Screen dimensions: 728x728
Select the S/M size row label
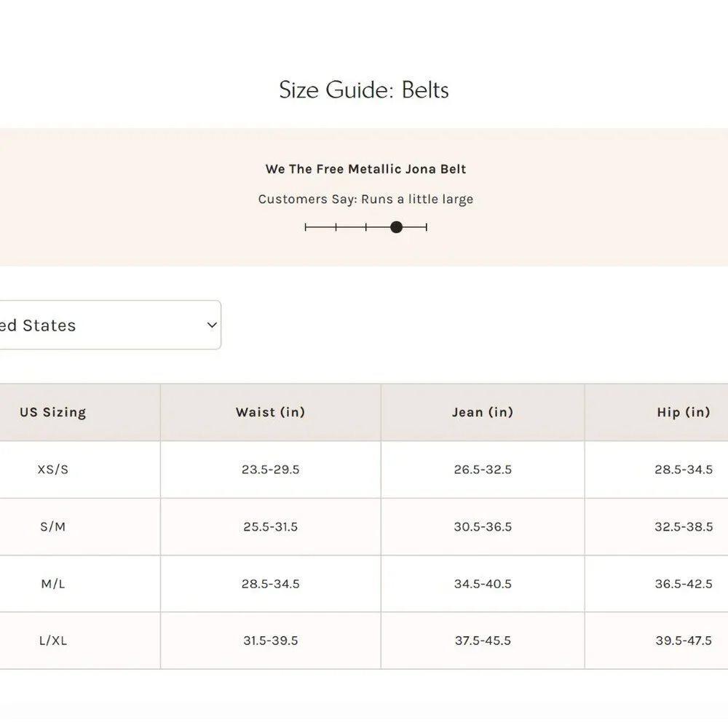(53, 526)
